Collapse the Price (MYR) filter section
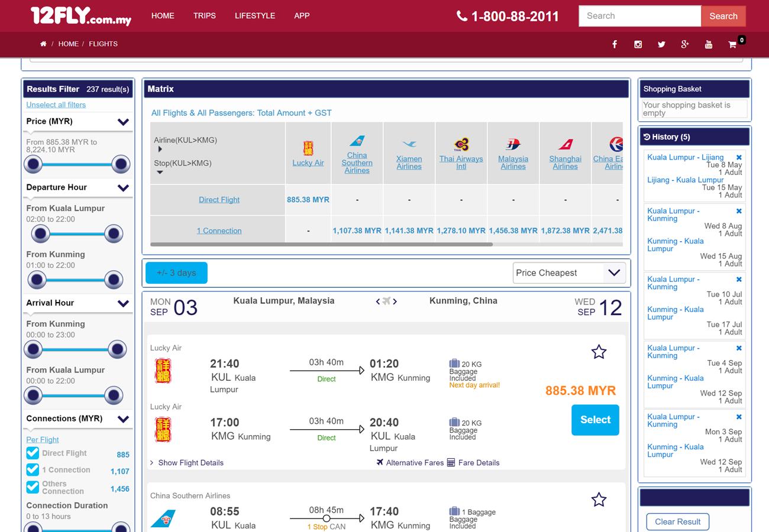The image size is (769, 532). 123,122
